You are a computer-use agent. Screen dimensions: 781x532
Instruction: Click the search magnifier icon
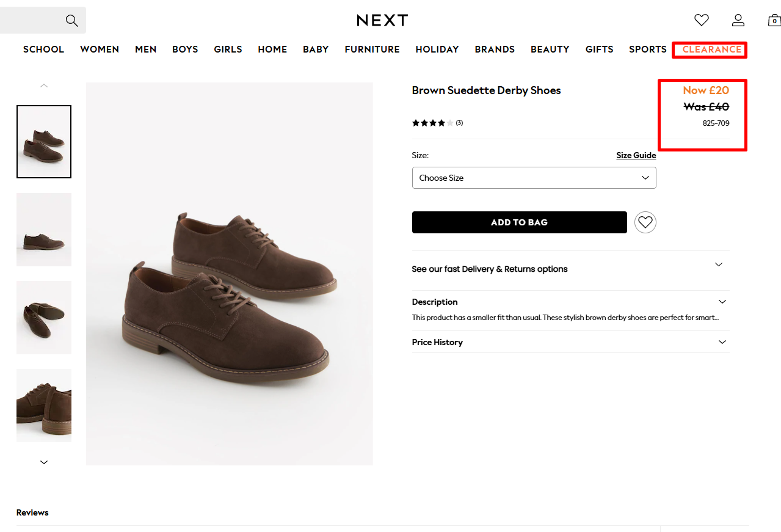tap(71, 21)
